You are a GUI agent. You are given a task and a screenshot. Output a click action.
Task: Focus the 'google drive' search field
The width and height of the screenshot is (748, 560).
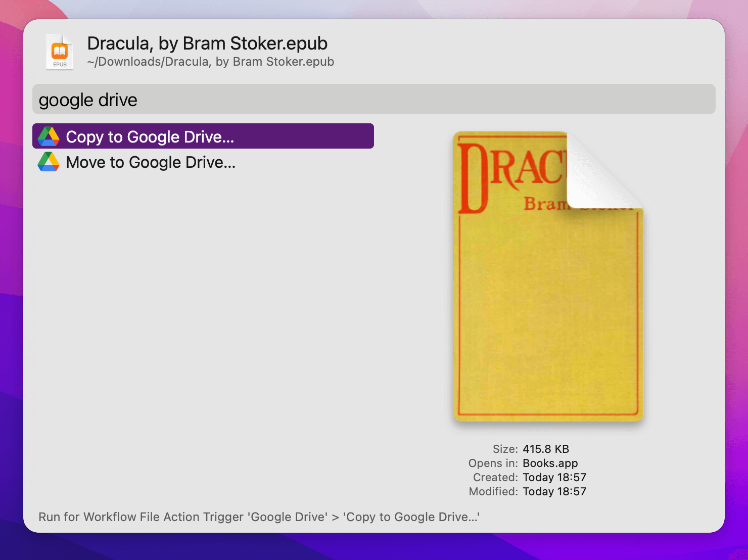(374, 100)
